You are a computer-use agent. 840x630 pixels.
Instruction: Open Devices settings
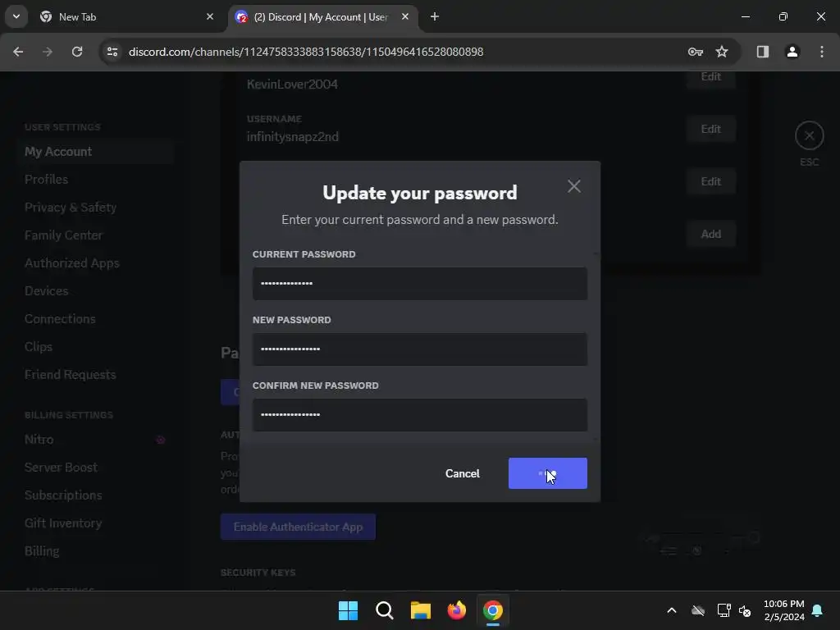click(97, 291)
